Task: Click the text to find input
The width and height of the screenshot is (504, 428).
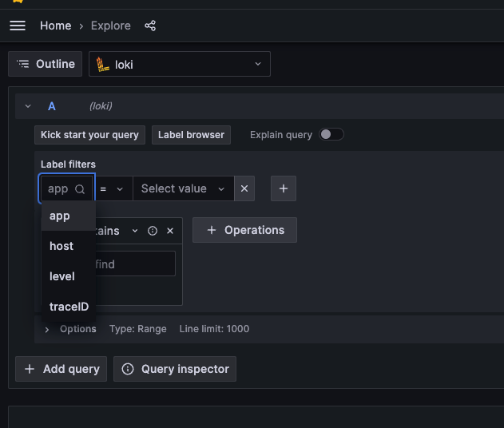Action: pos(135,264)
